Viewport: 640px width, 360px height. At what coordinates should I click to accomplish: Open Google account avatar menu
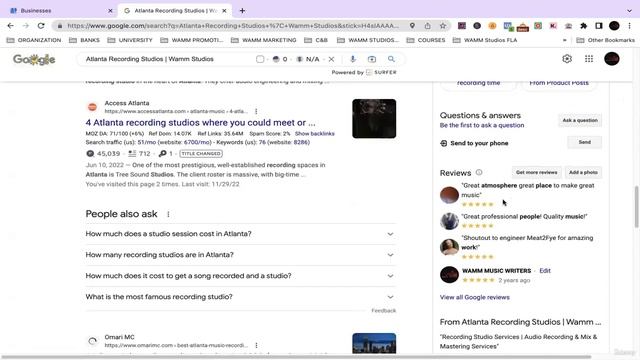[x=611, y=59]
